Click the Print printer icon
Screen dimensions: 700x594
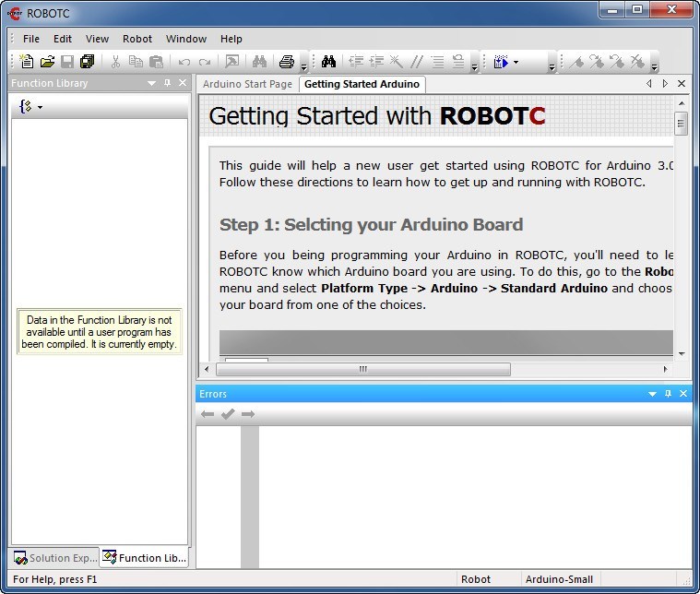tap(287, 62)
